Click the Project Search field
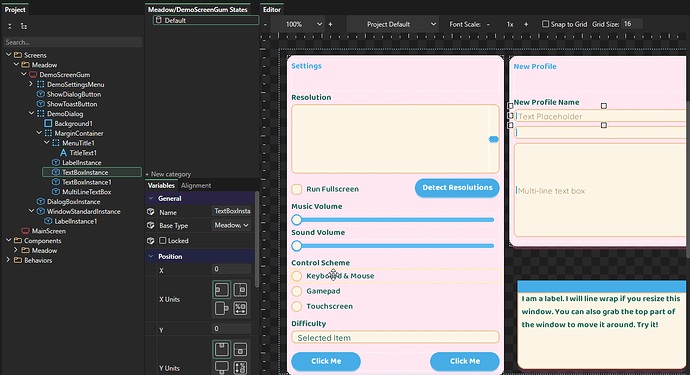 pyautogui.click(x=73, y=42)
